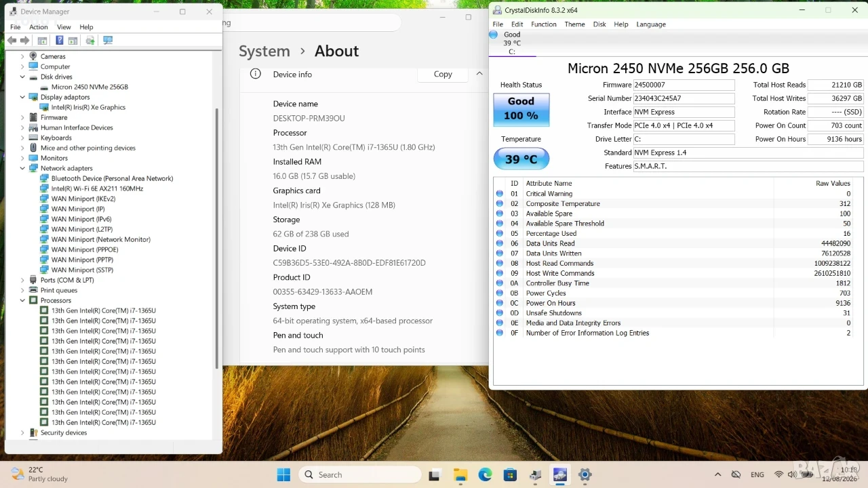Screen dimensions: 868x488
Task: Toggle the action pane icon in Device Manager
Action: pos(72,41)
